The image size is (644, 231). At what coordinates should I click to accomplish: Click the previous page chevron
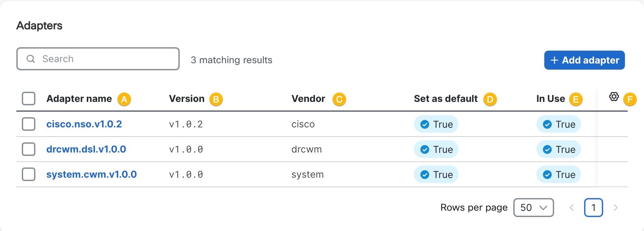571,208
